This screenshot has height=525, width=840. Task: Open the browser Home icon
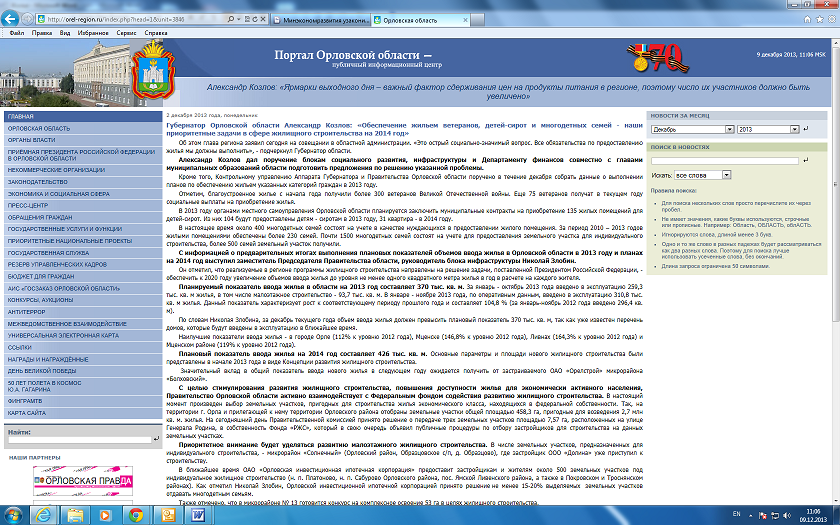[x=807, y=19]
